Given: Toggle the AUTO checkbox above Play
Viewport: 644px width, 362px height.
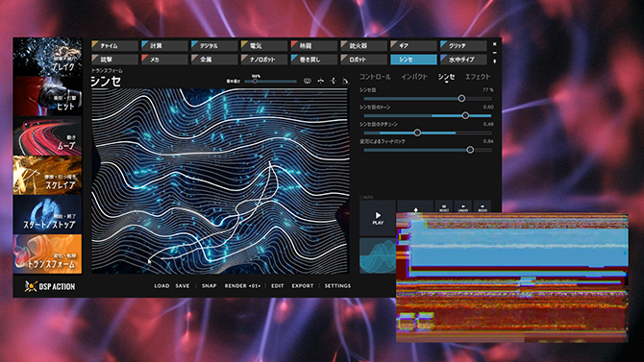Looking at the screenshot, I should (x=361, y=198).
